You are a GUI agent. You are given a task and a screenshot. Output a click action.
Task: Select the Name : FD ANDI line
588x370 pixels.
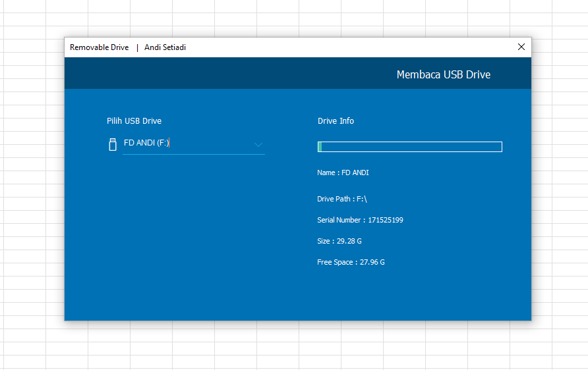tap(343, 172)
